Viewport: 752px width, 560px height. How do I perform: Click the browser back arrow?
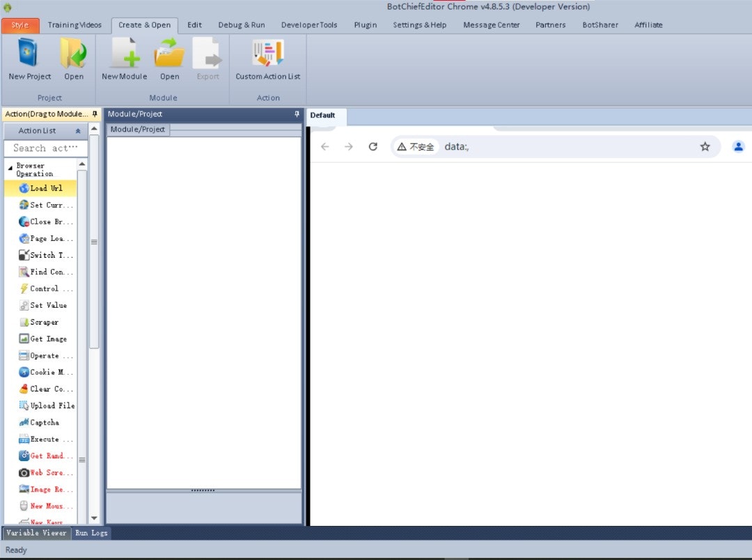[x=324, y=146]
